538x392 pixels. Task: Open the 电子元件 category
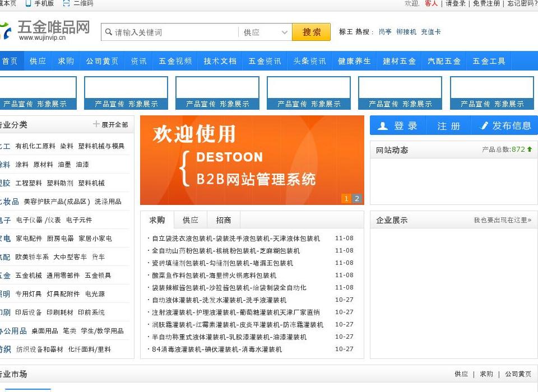pos(79,220)
